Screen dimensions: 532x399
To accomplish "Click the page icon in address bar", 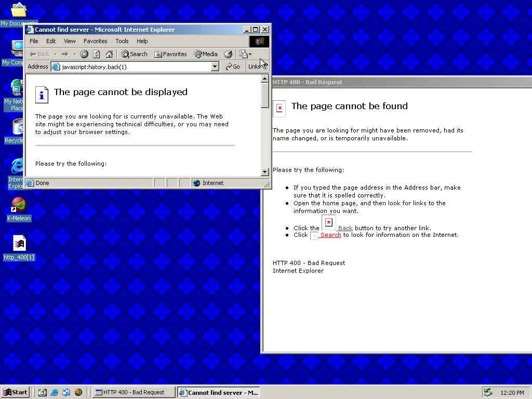I will 56,67.
